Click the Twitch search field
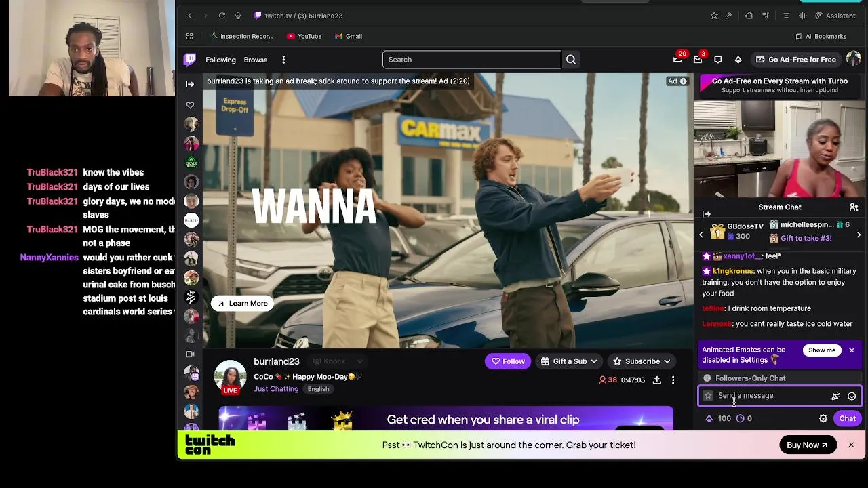Viewport: 868px width, 488px height. coord(471,60)
